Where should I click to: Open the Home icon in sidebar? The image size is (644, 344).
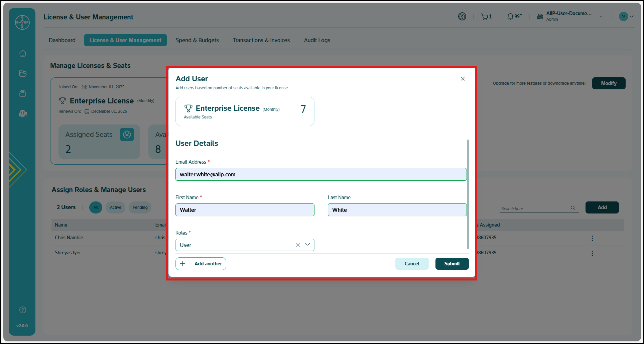[x=23, y=54]
